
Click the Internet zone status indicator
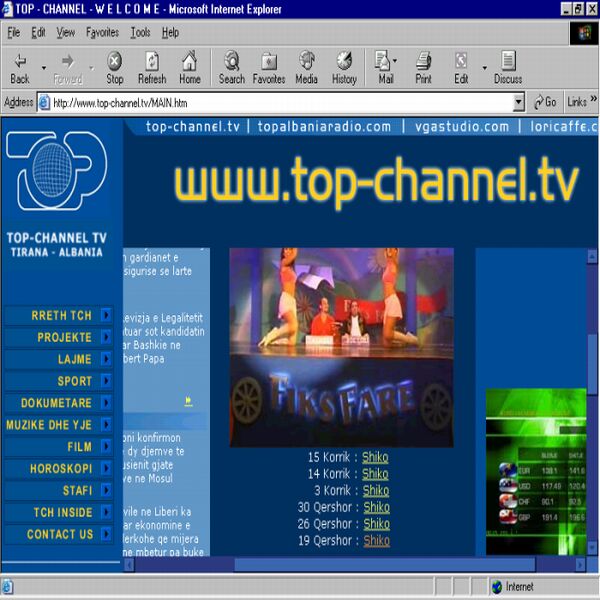pos(513,586)
